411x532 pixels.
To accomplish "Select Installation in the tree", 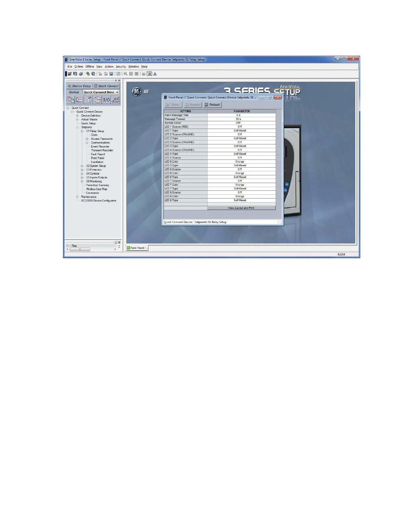I will tap(97, 162).
